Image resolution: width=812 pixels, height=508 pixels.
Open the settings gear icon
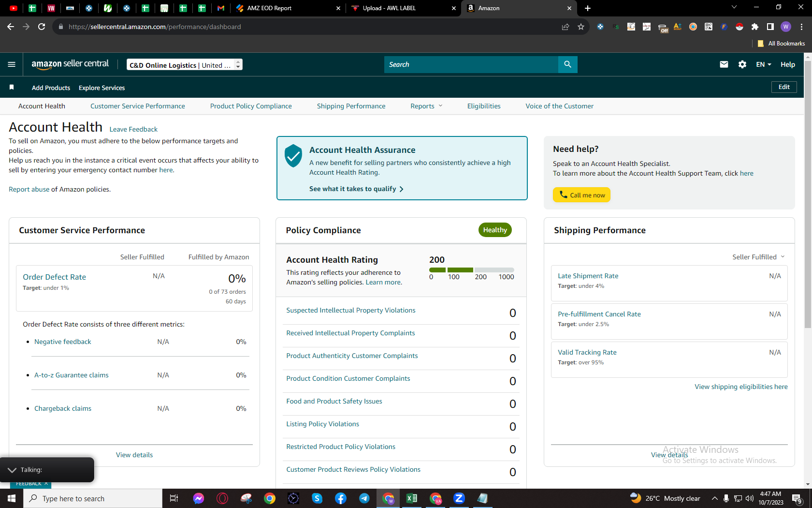[742, 64]
